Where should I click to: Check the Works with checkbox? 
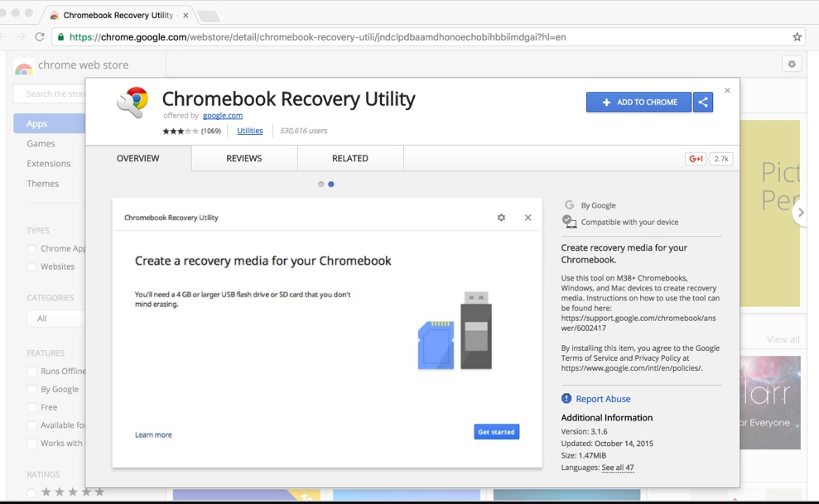[31, 443]
